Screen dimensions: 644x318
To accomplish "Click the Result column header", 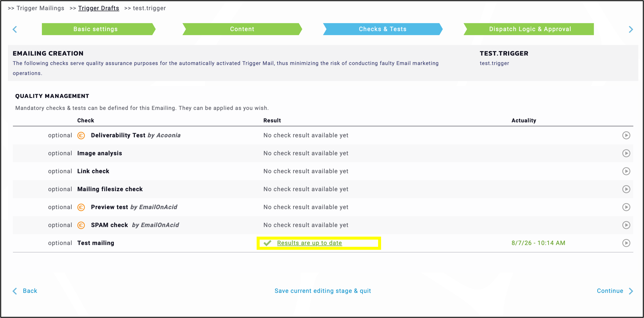I will (272, 120).
